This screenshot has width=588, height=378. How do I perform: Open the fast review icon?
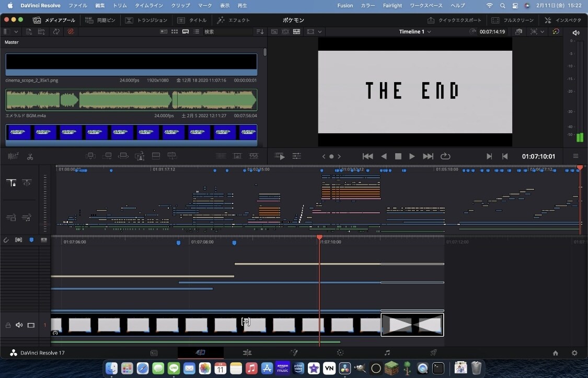coord(280,156)
